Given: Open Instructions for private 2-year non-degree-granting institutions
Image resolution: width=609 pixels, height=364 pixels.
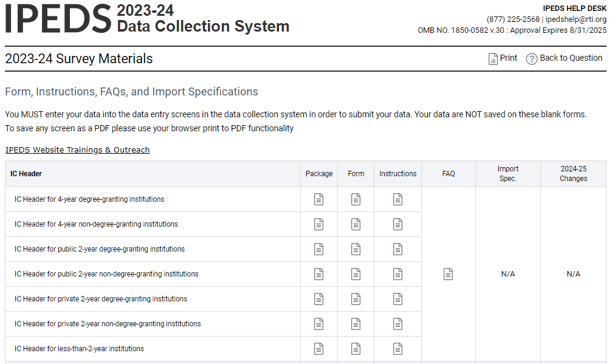Looking at the screenshot, I should pos(397,324).
